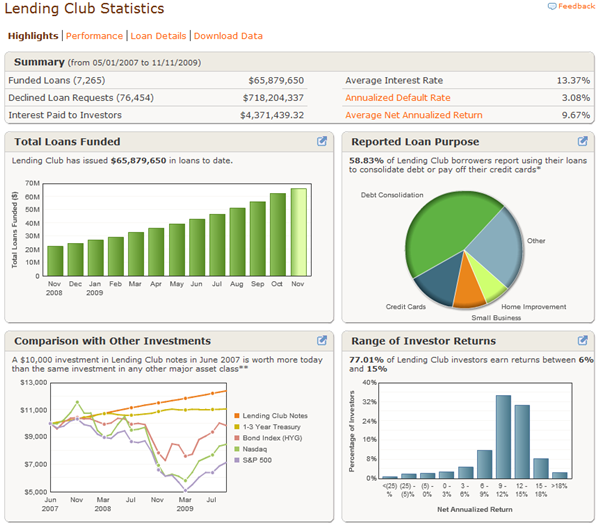
Task: Switch to the Performance tab
Action: [x=94, y=36]
